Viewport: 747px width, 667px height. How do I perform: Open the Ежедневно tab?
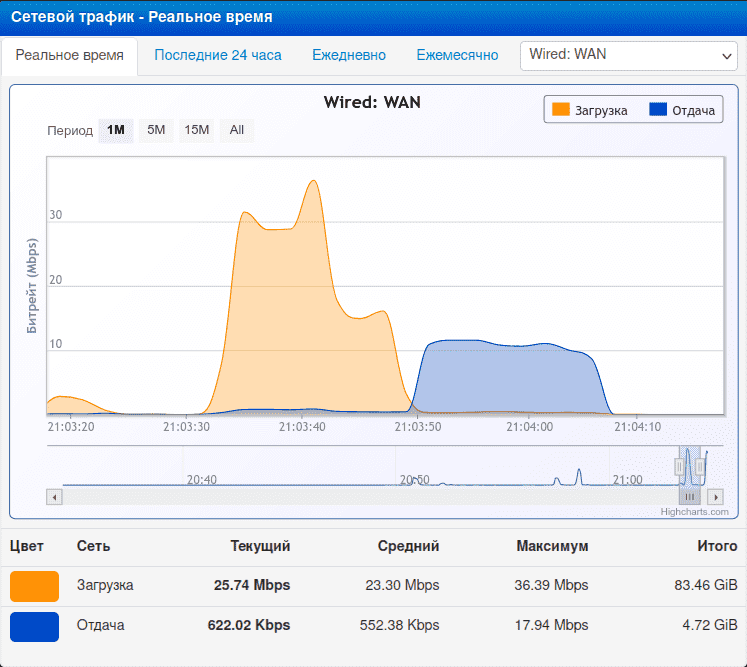349,56
